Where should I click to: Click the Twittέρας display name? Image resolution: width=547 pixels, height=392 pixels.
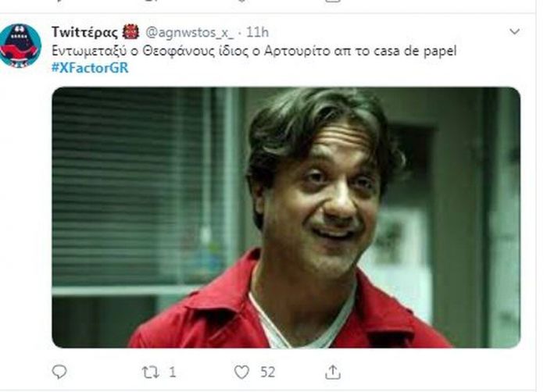tap(84, 33)
